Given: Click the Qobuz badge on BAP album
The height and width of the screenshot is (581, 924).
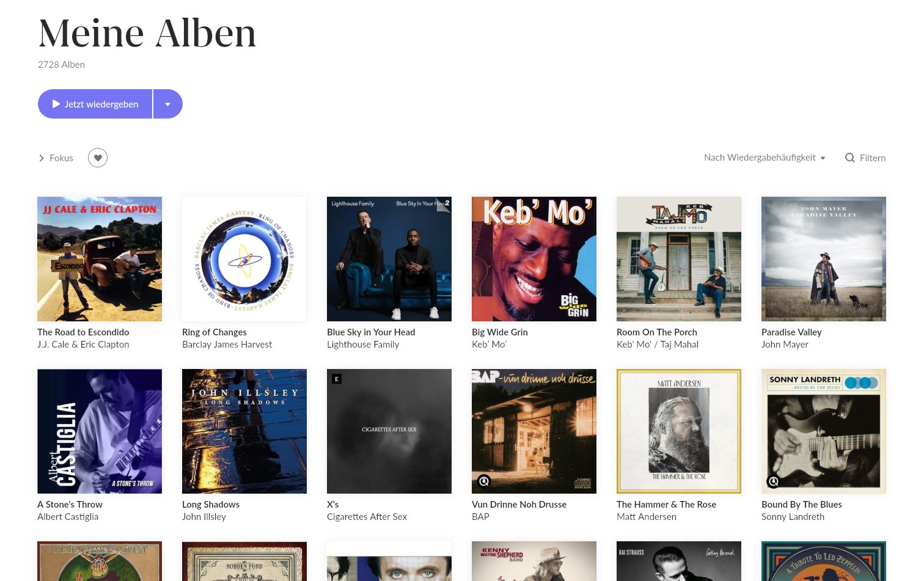Looking at the screenshot, I should point(484,481).
